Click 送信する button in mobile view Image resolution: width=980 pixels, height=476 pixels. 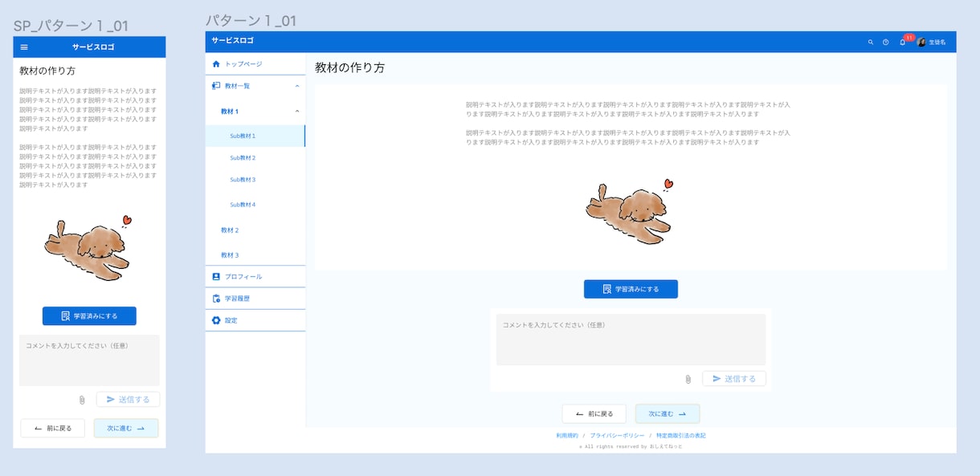(x=129, y=400)
